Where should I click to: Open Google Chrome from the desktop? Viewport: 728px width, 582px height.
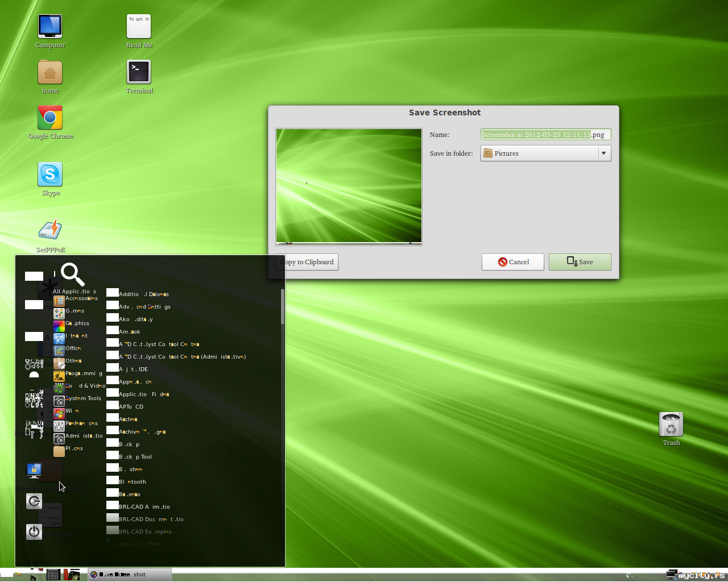(50, 118)
